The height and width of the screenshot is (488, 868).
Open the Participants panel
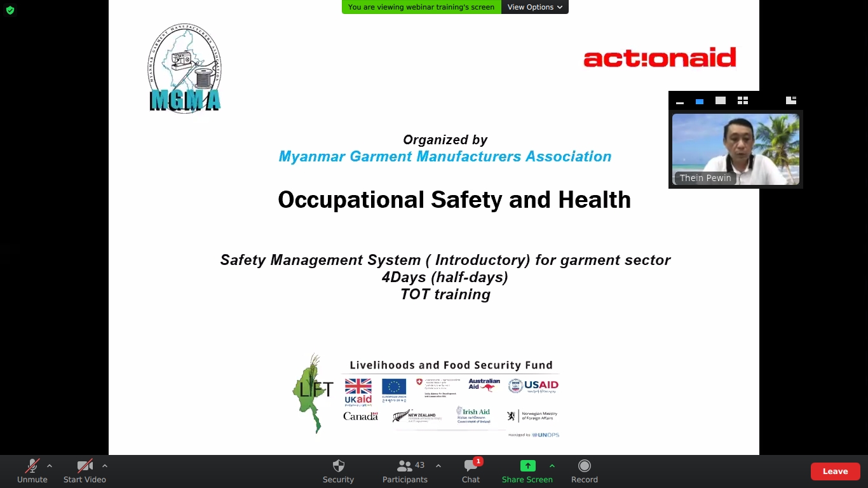(x=405, y=471)
